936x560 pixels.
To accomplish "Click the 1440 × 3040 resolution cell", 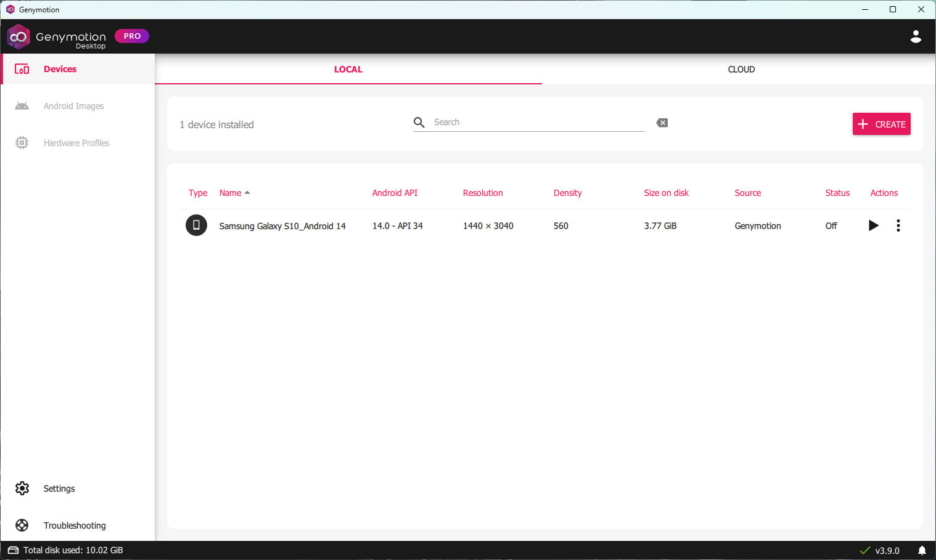I will (x=488, y=226).
